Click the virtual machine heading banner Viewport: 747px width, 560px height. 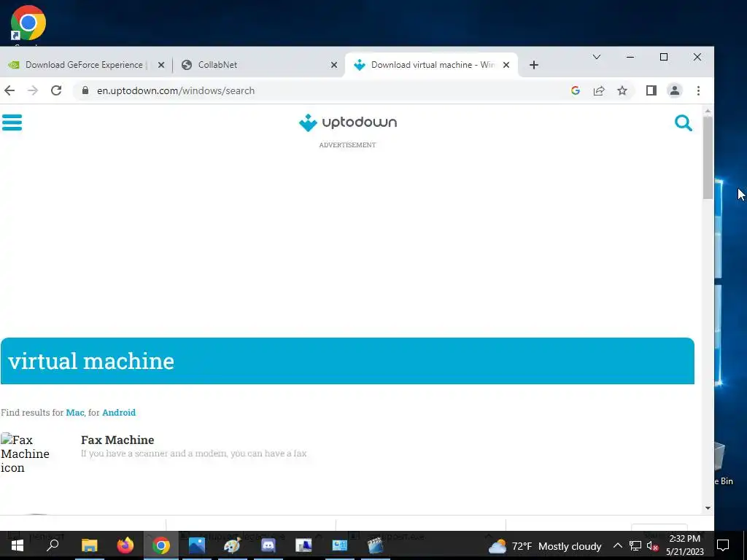tap(347, 361)
